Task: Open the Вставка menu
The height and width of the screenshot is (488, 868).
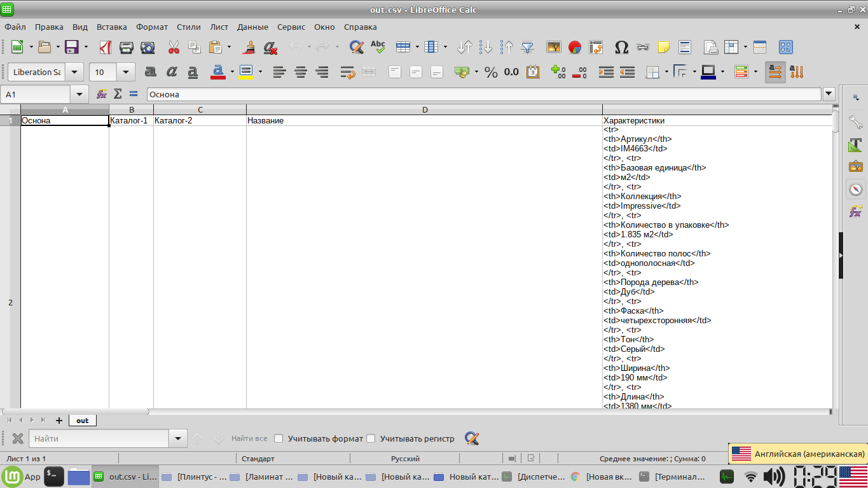Action: [112, 27]
